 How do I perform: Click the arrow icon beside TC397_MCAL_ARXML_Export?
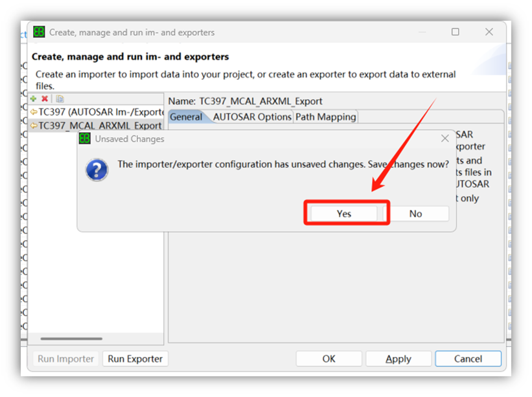click(34, 126)
